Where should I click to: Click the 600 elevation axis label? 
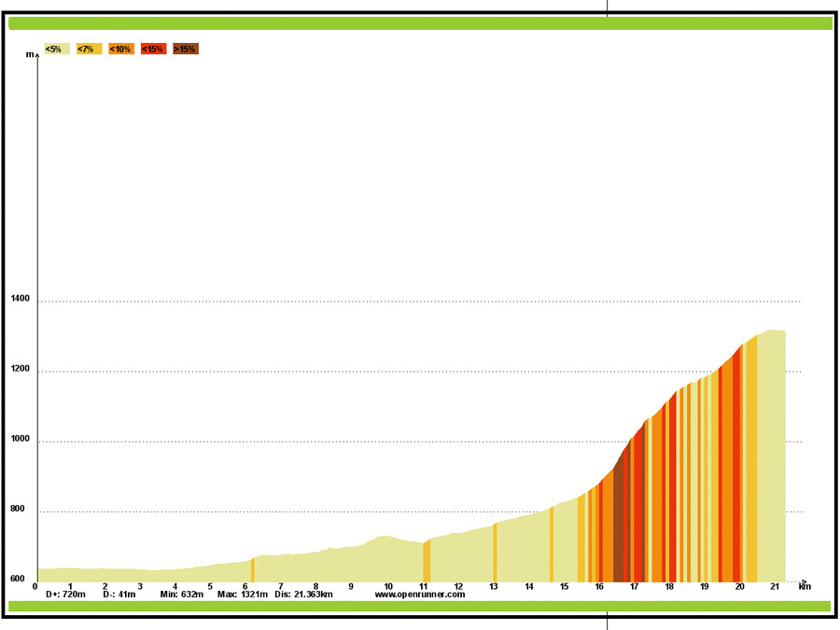pyautogui.click(x=18, y=579)
